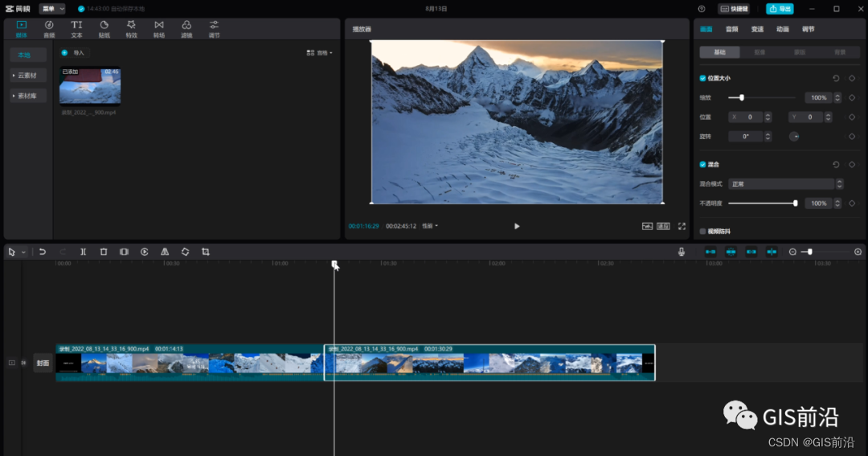Expand the 云素材 tree item

pyautogui.click(x=28, y=76)
